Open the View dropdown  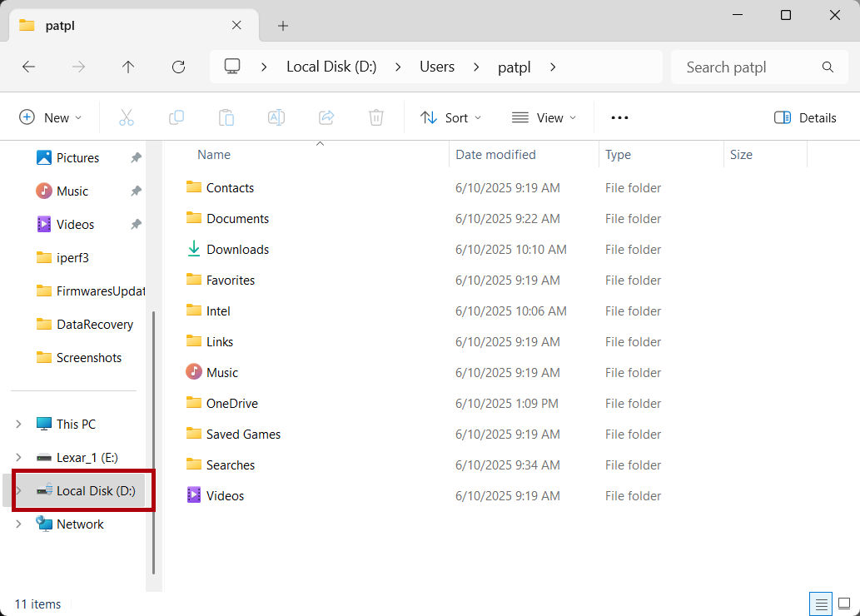click(544, 117)
